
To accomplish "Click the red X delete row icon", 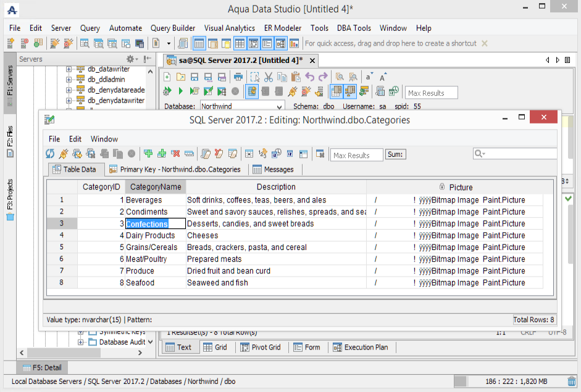I will [x=175, y=154].
